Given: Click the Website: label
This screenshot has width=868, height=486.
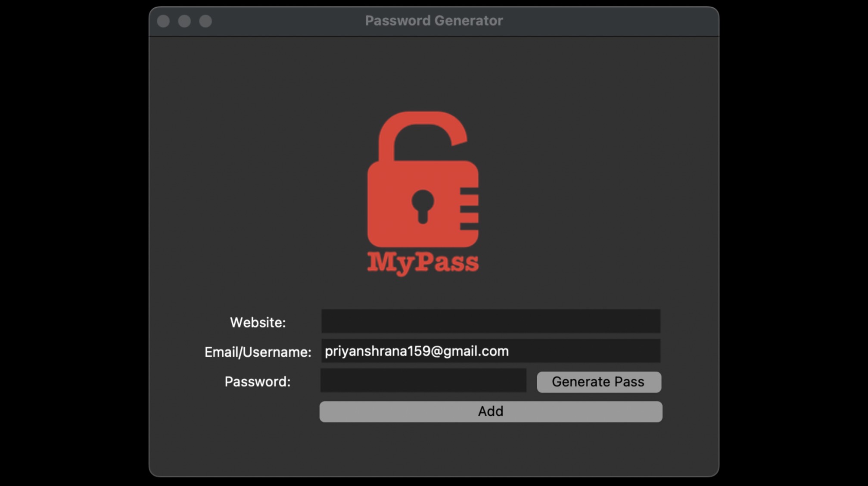Looking at the screenshot, I should pyautogui.click(x=258, y=322).
